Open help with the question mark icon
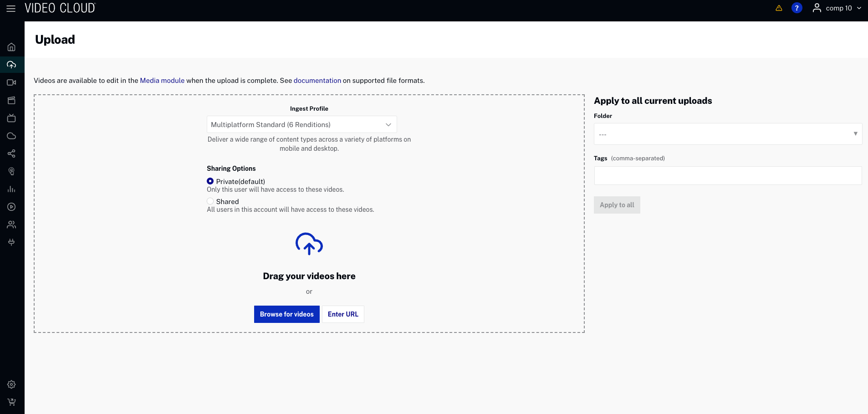This screenshot has height=414, width=868. [x=797, y=8]
